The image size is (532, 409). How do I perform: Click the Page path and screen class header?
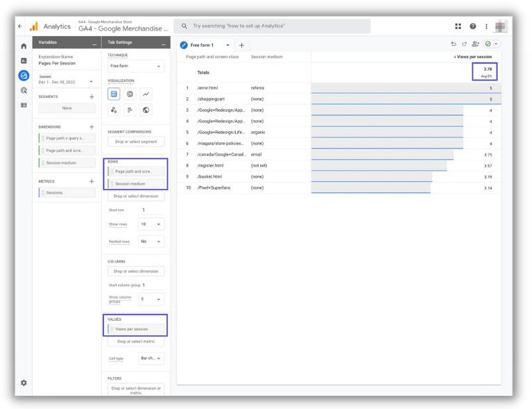click(212, 57)
